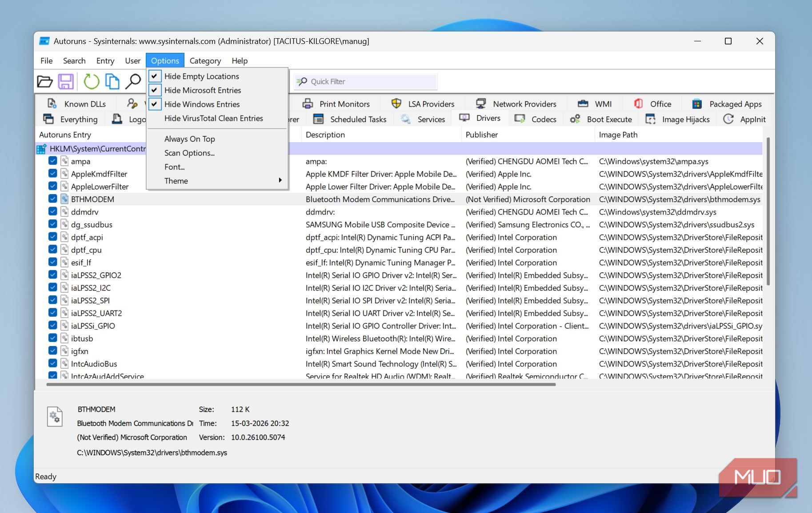Enable Hide VirusTotal Clean Entries
The image size is (812, 513).
[x=217, y=118]
